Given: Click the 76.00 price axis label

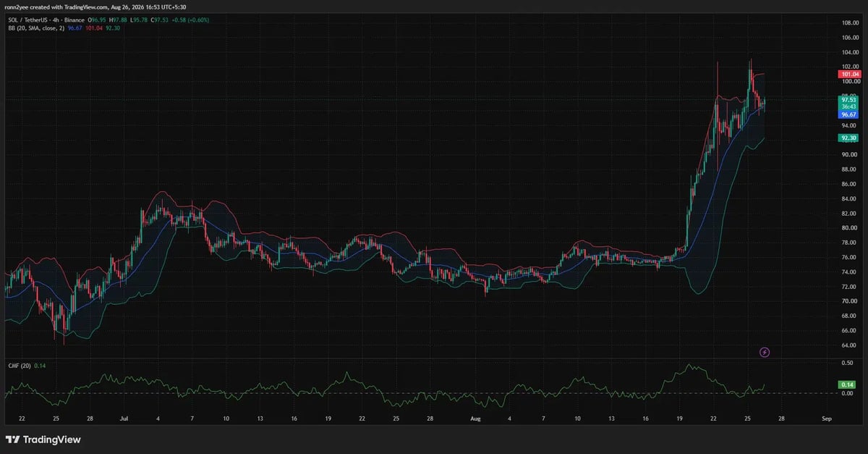Looking at the screenshot, I should click(x=848, y=257).
